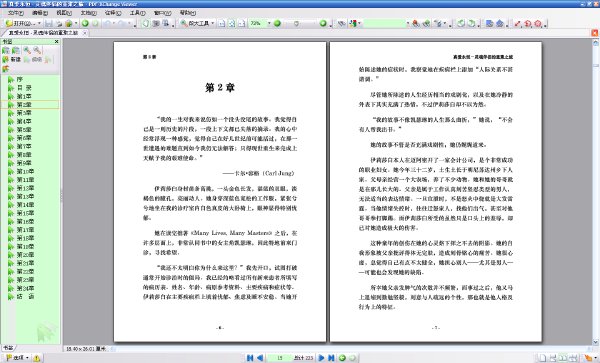The image size is (600, 363).
Task: Click the 选择 select button at bottom left
Action: (18, 358)
